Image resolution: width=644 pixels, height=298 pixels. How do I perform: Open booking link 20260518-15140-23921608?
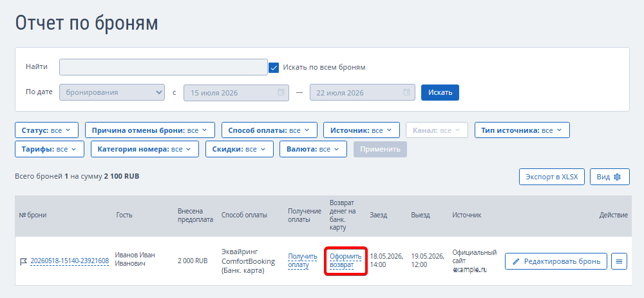point(70,261)
